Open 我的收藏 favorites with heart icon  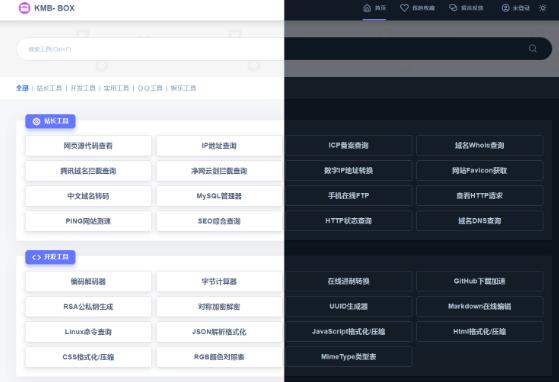(417, 8)
